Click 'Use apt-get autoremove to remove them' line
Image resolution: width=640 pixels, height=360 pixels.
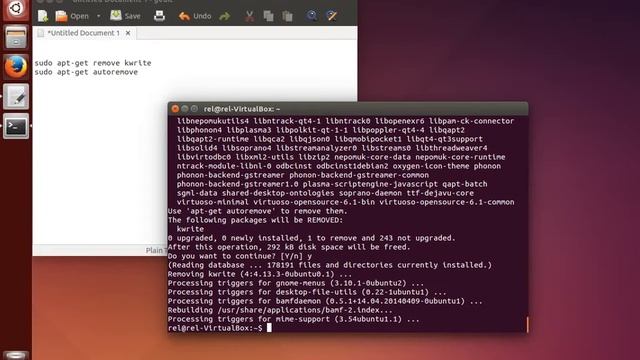point(258,211)
